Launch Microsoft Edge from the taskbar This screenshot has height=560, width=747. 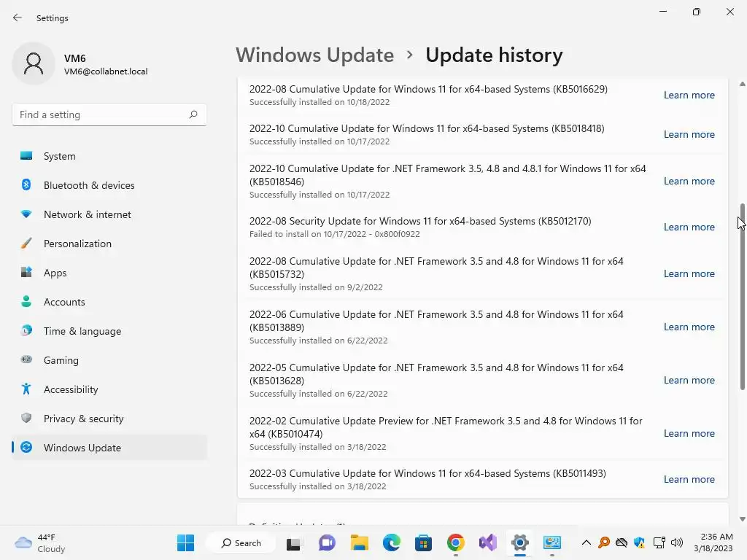tap(391, 542)
